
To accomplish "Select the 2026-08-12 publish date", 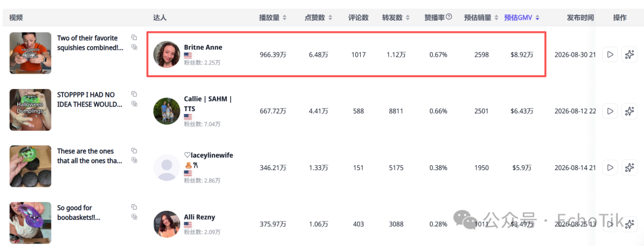I will pos(575,111).
